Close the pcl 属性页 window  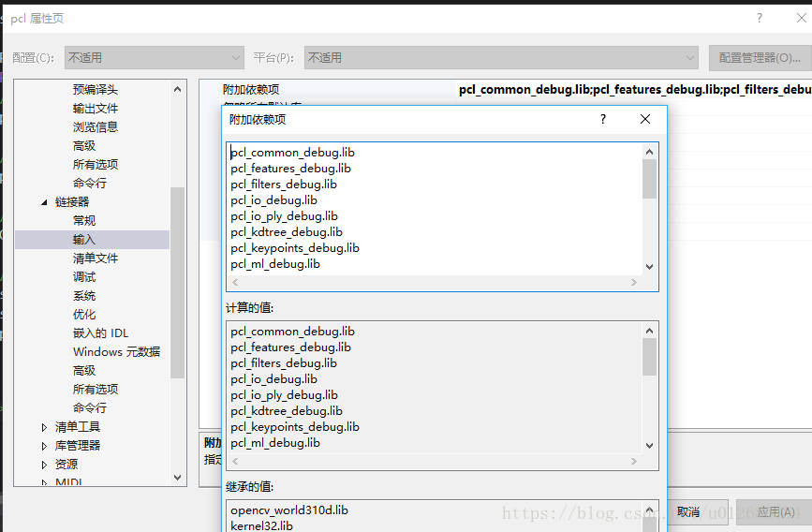click(801, 18)
